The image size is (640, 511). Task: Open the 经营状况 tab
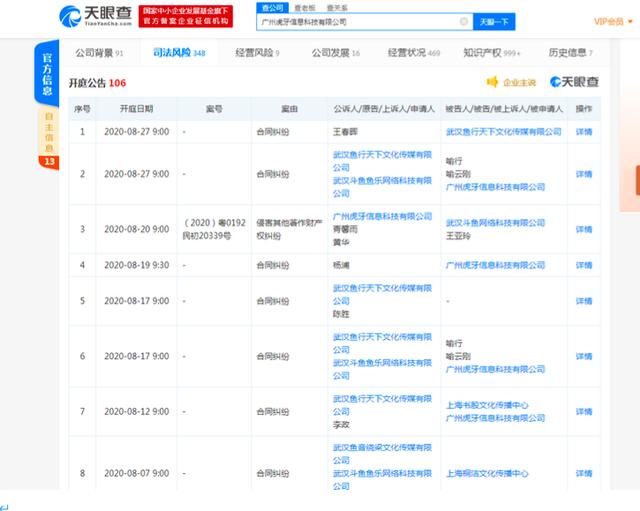click(414, 53)
